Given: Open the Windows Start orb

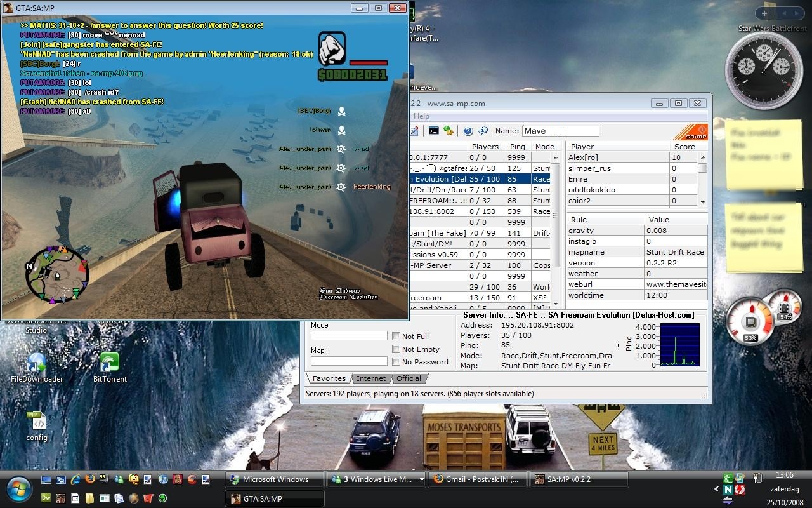Looking at the screenshot, I should pyautogui.click(x=19, y=489).
